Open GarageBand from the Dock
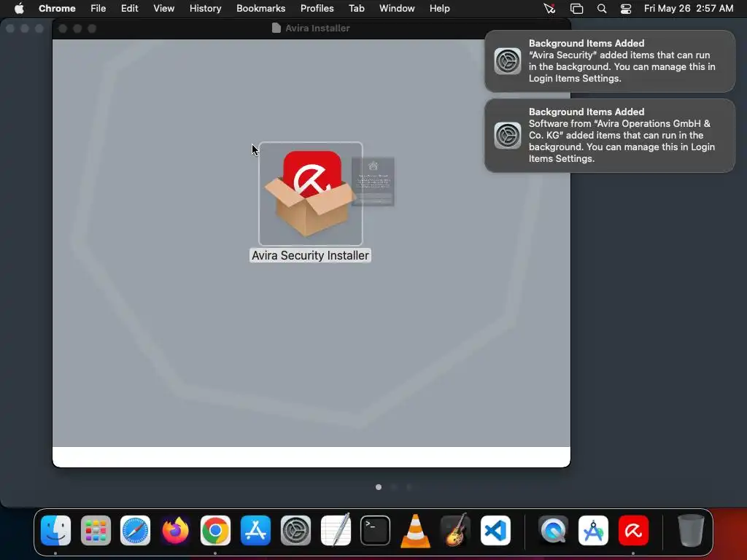This screenshot has width=747, height=560. [455, 531]
